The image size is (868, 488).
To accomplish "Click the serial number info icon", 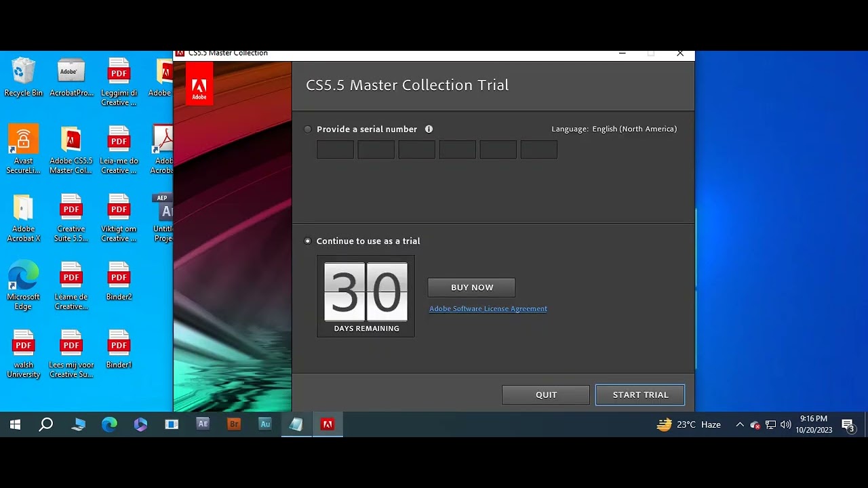I will tap(429, 129).
